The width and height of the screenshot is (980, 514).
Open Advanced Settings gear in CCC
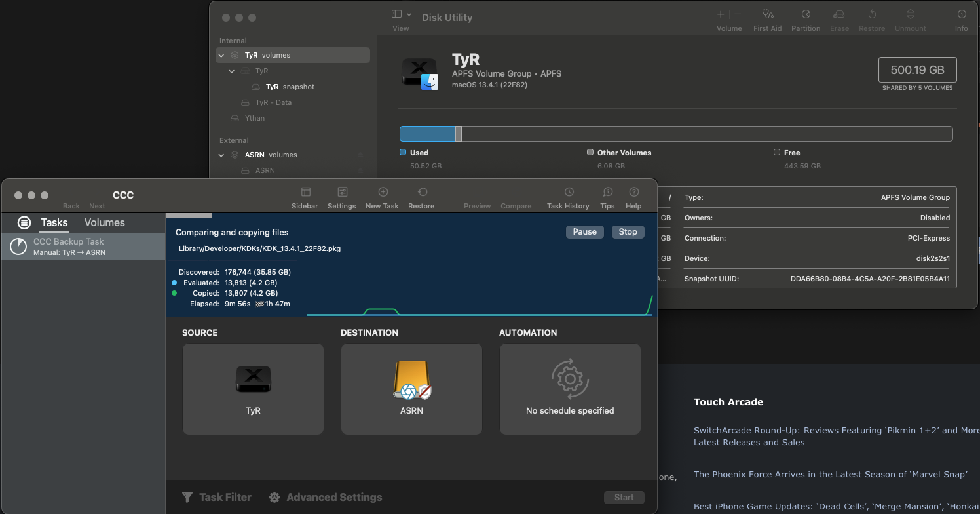tap(274, 497)
